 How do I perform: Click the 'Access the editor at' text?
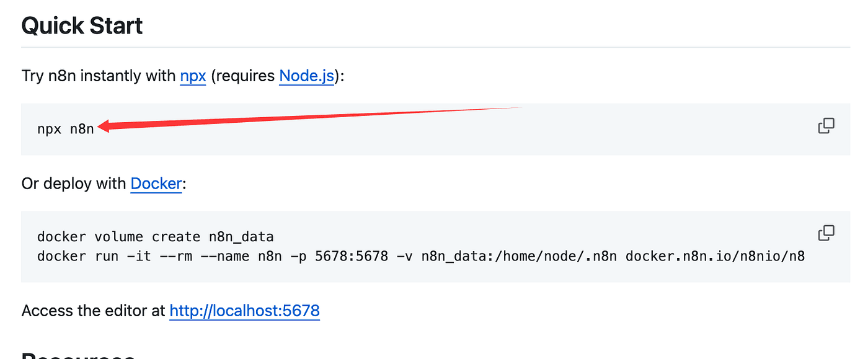tap(93, 310)
